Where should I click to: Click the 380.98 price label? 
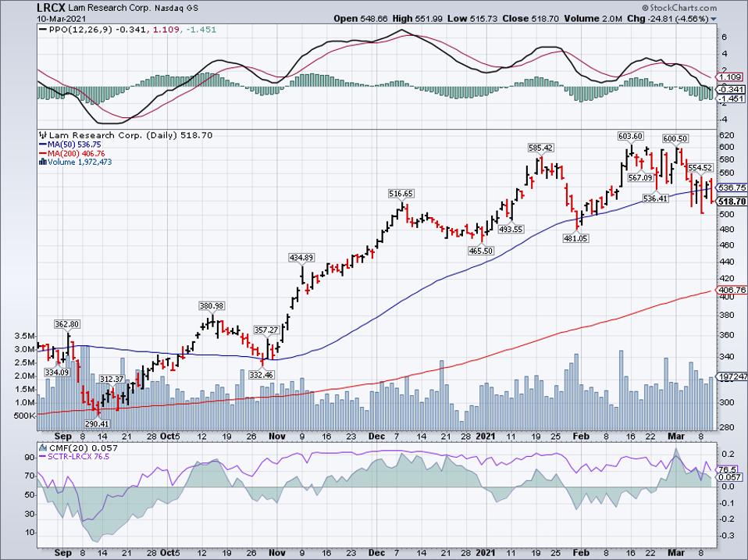[212, 305]
